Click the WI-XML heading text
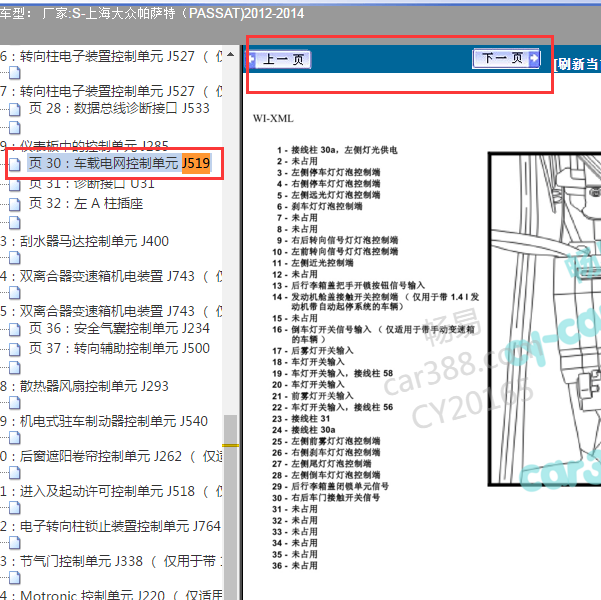 [273, 118]
